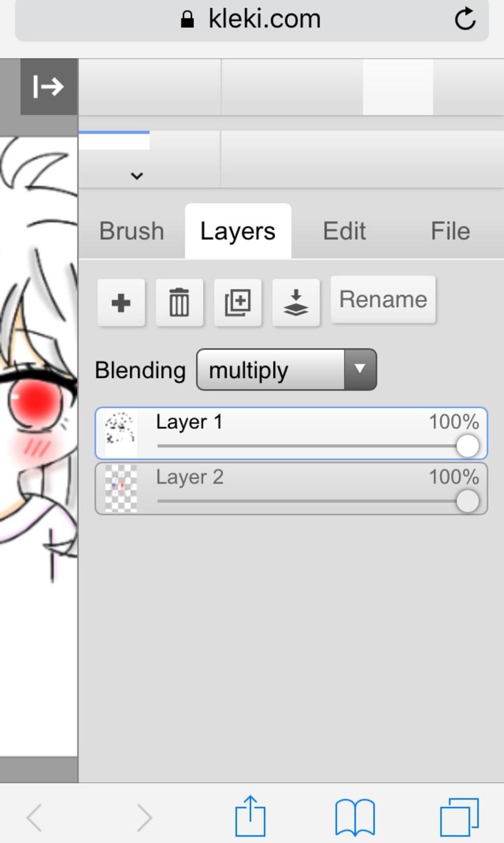504x843 pixels.
Task: Reload the kleki.com page
Action: click(465, 19)
